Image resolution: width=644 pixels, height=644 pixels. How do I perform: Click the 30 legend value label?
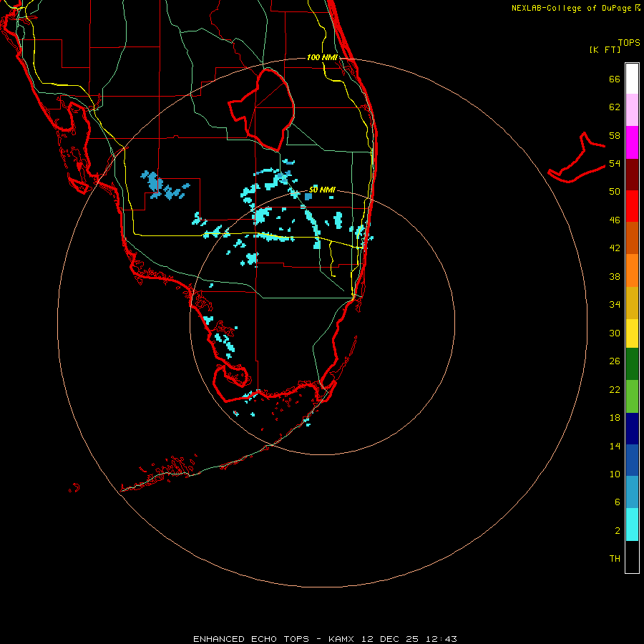pyautogui.click(x=615, y=333)
